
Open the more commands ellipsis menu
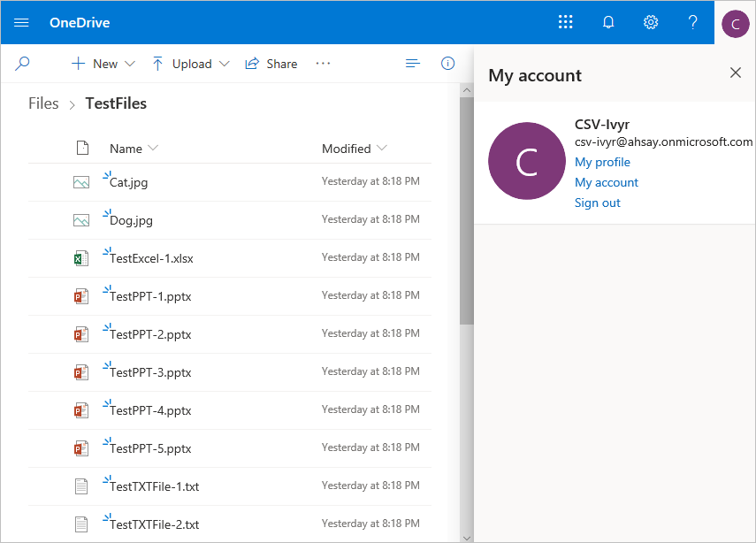323,64
